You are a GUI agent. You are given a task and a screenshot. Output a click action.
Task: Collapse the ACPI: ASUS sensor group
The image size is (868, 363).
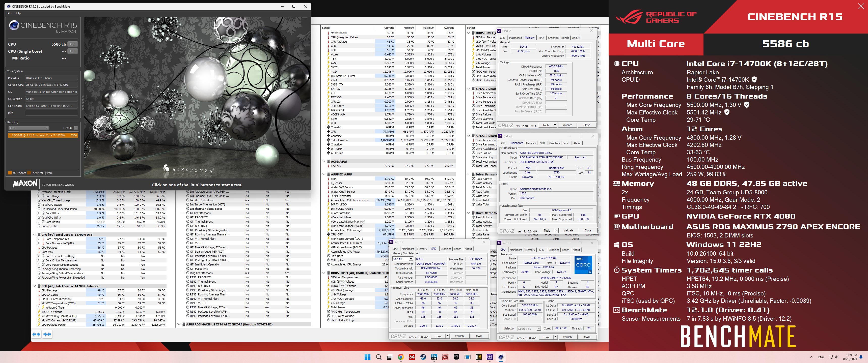point(324,162)
